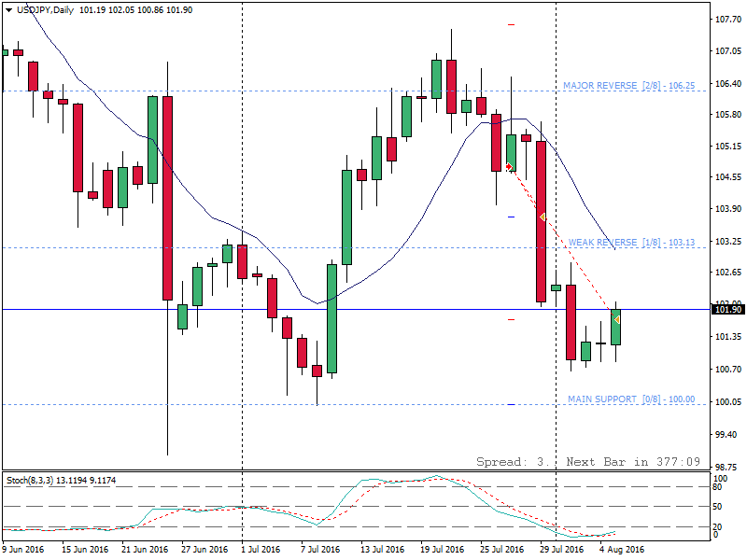The height and width of the screenshot is (560, 747).
Task: Click the MAIN SUPPORT [0/8] - 100.00 label
Action: 631,399
